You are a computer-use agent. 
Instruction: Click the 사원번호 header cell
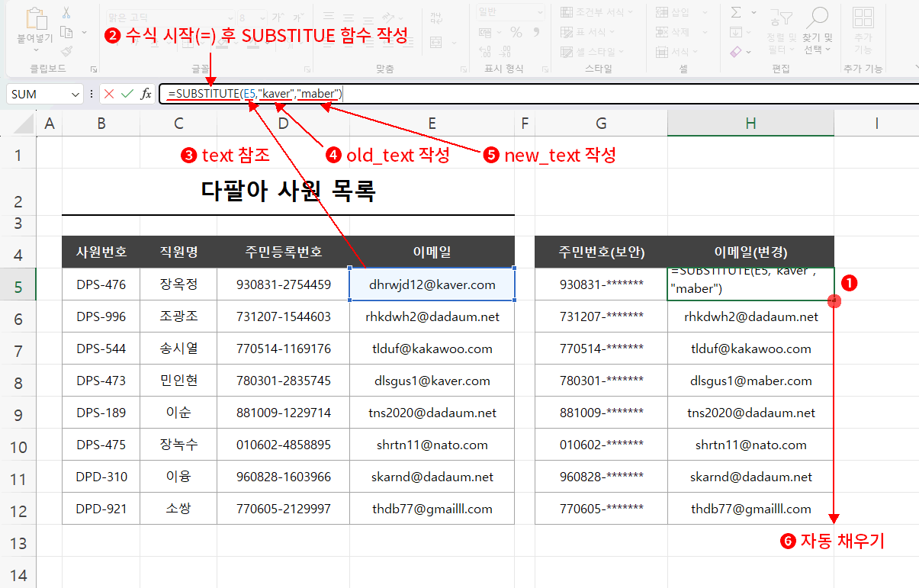tap(101, 252)
